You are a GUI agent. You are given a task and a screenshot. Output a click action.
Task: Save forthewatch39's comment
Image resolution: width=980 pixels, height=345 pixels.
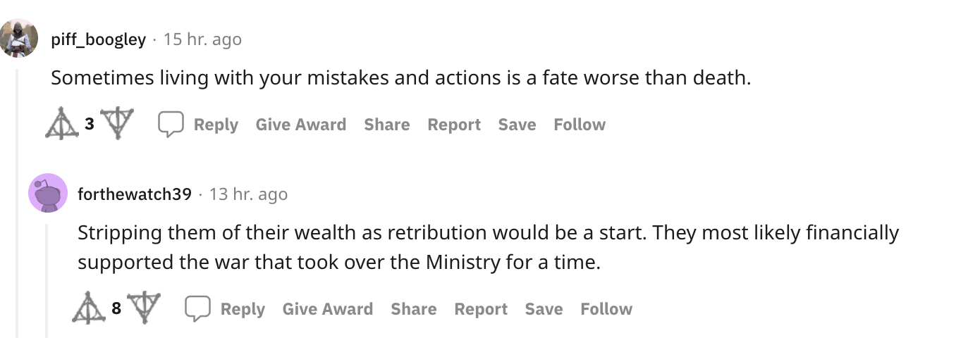pos(544,309)
